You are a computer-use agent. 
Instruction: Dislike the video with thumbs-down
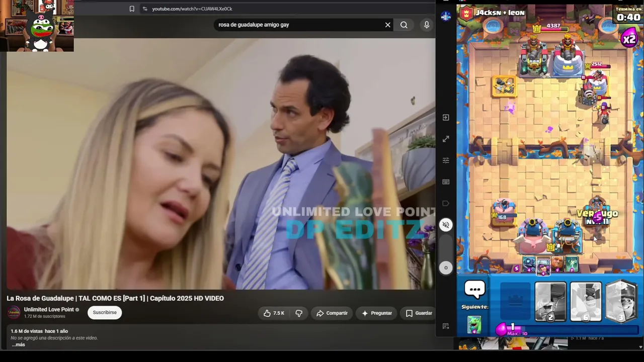pos(299,313)
